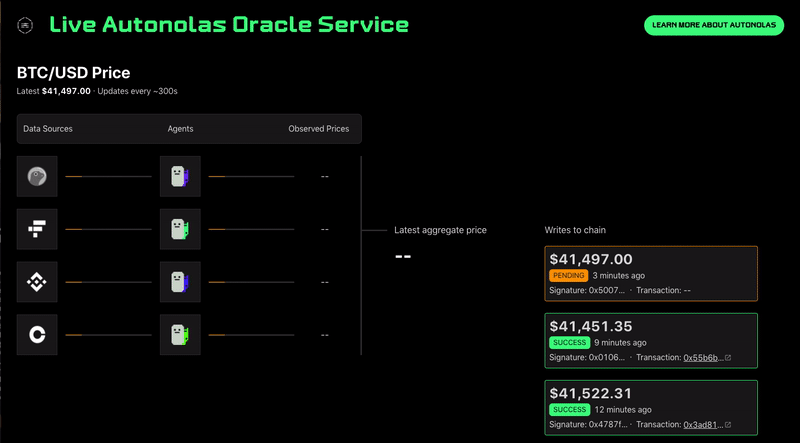
Task: Select the $41,522.31 write amount
Action: tap(591, 393)
